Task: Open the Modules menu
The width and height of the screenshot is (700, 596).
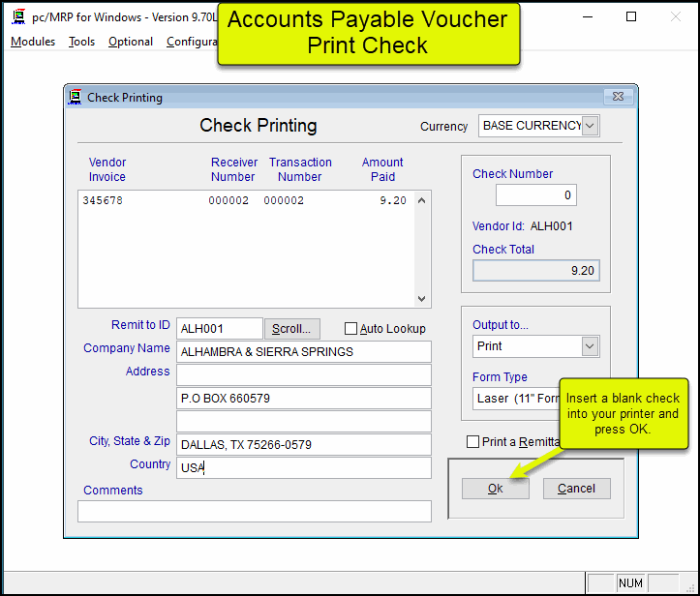Action: [x=33, y=42]
